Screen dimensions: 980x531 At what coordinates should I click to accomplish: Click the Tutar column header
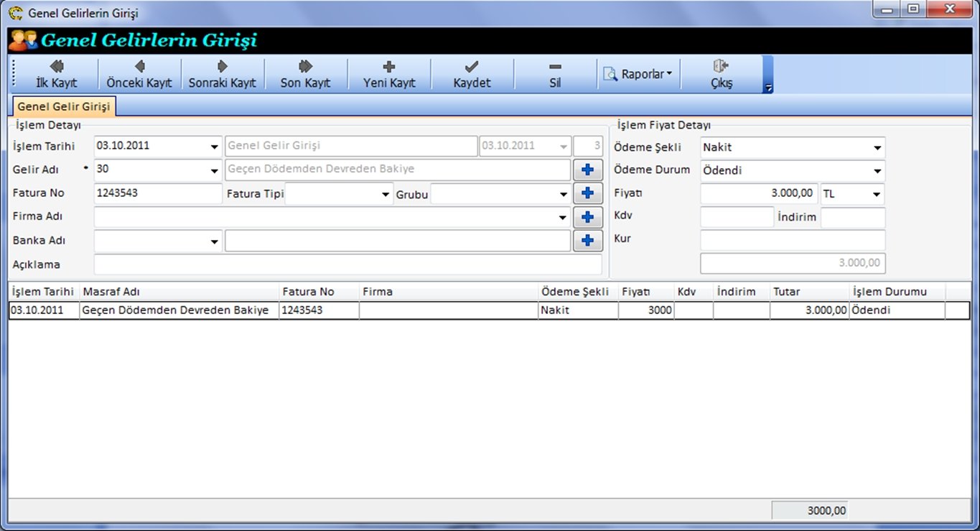point(808,292)
